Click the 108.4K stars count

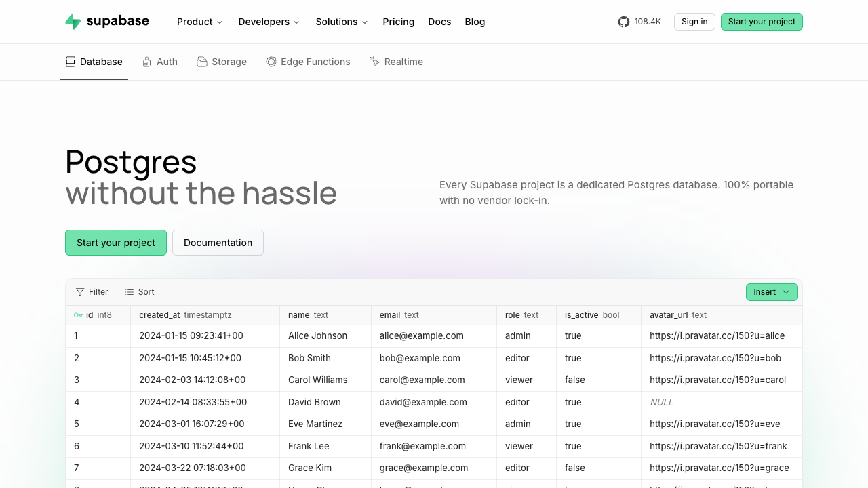pyautogui.click(x=648, y=22)
